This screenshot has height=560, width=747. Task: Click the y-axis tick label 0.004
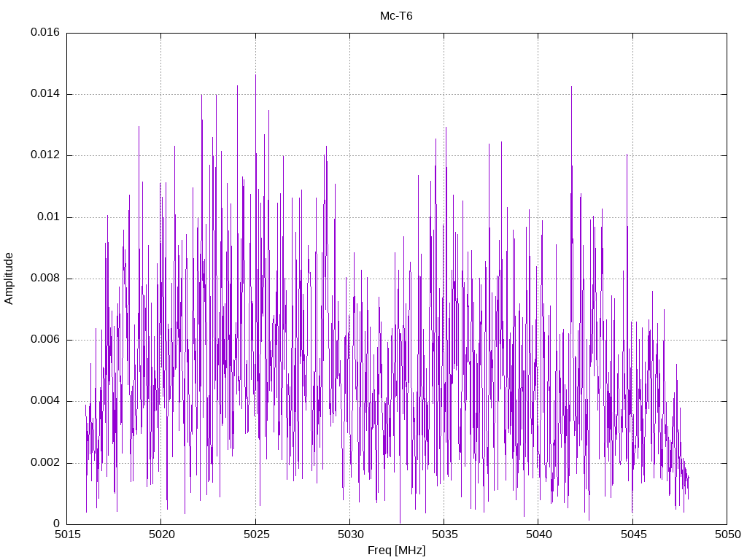tap(45, 401)
